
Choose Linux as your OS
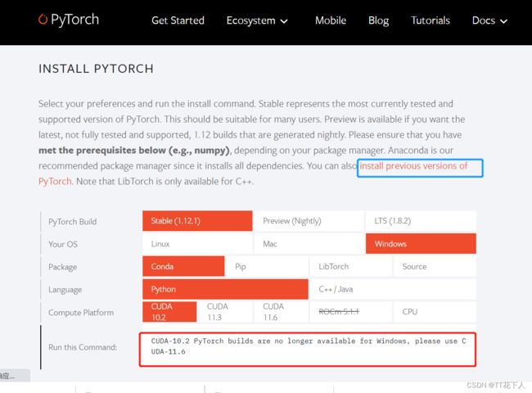click(197, 244)
